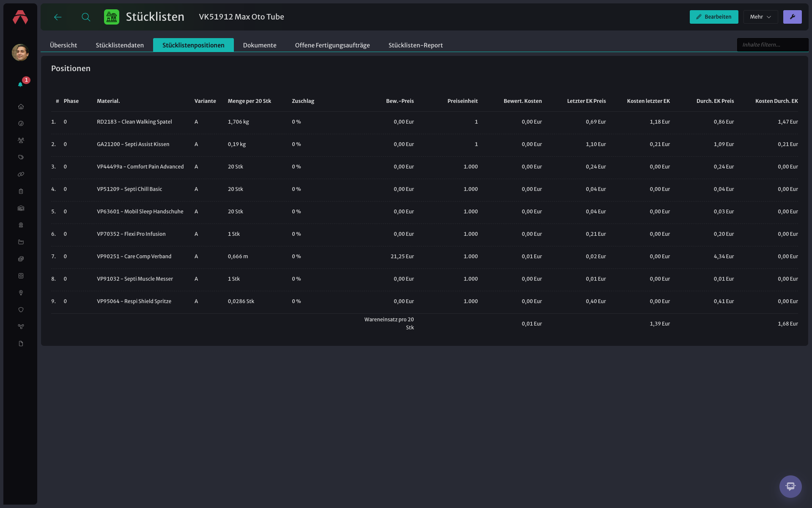
Task: Open material RD2183 – Clean Walking Spatel
Action: pos(134,122)
